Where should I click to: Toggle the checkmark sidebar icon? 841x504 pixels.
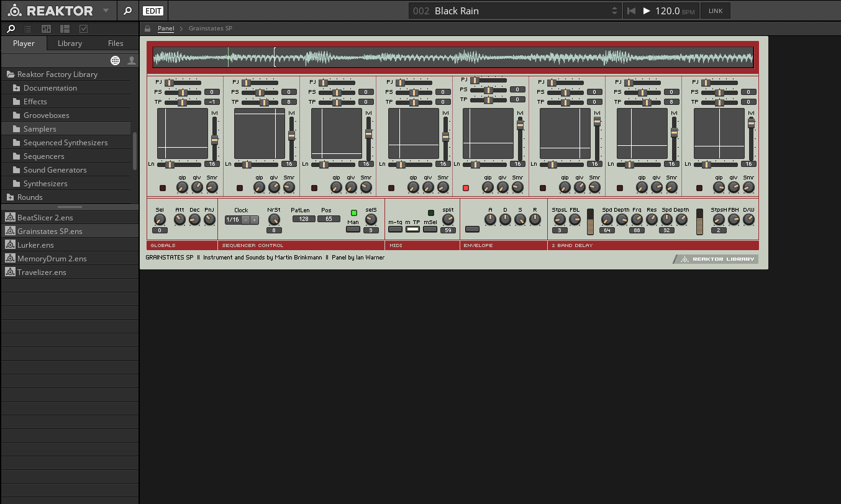[x=84, y=29]
